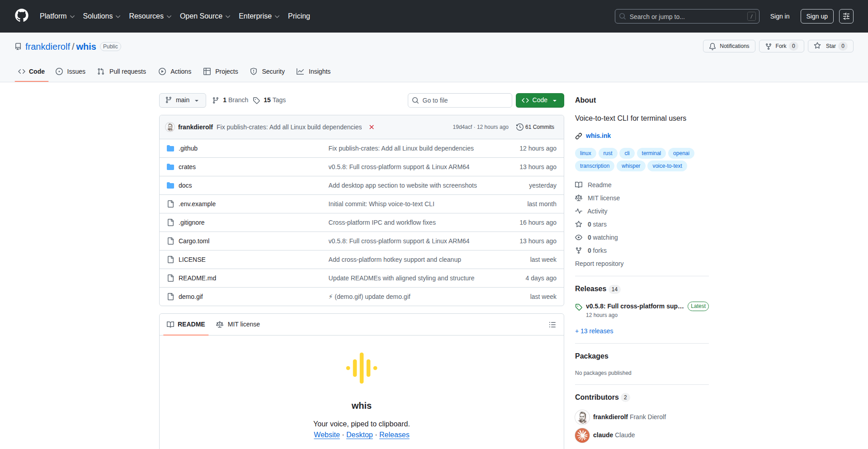Expand the main branch dropdown
The image size is (868, 449).
pos(182,100)
